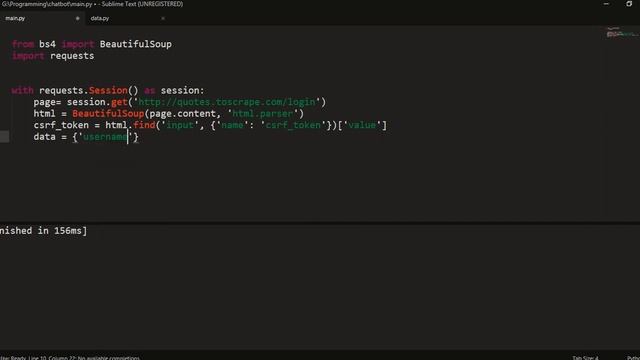
Task: Click the unsaved dot on main.py tab
Action: (78, 18)
